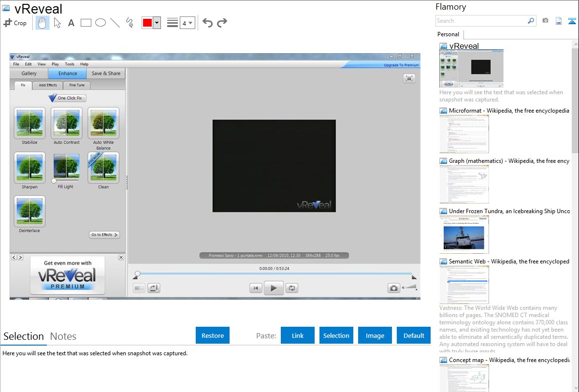Click the Flamory search field
This screenshot has width=579, height=392.
point(481,21)
